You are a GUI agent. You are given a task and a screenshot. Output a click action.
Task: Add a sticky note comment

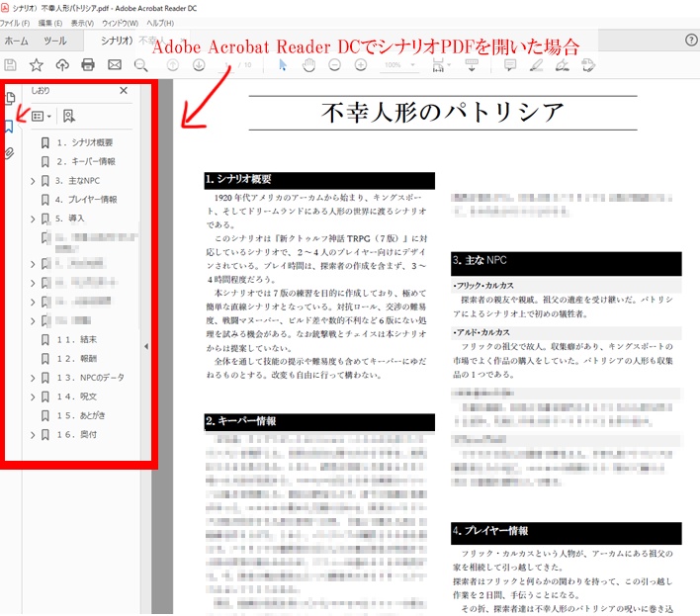pyautogui.click(x=510, y=65)
